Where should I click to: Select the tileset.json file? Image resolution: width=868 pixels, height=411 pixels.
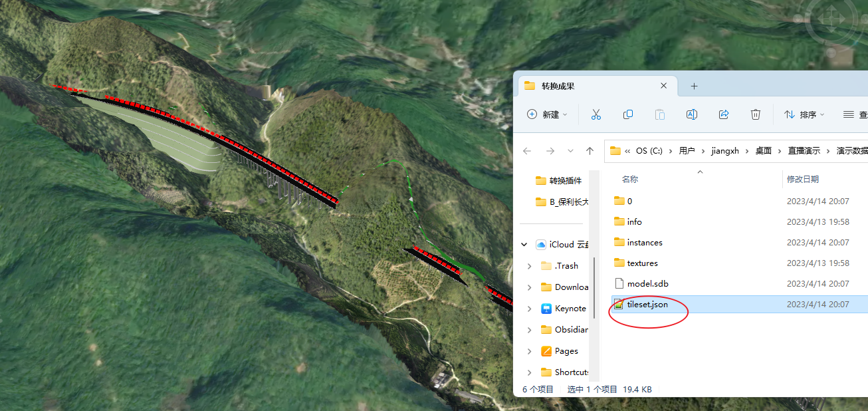pyautogui.click(x=647, y=305)
